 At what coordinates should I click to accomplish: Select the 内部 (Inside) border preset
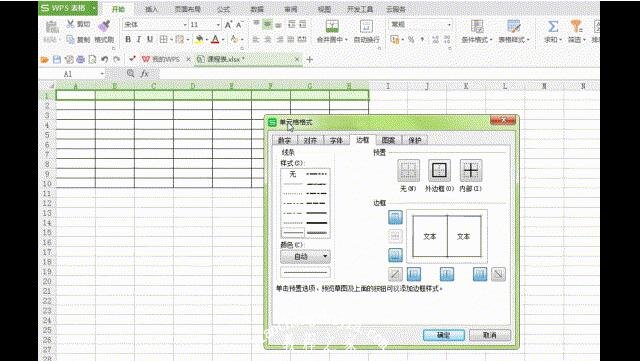coord(471,170)
